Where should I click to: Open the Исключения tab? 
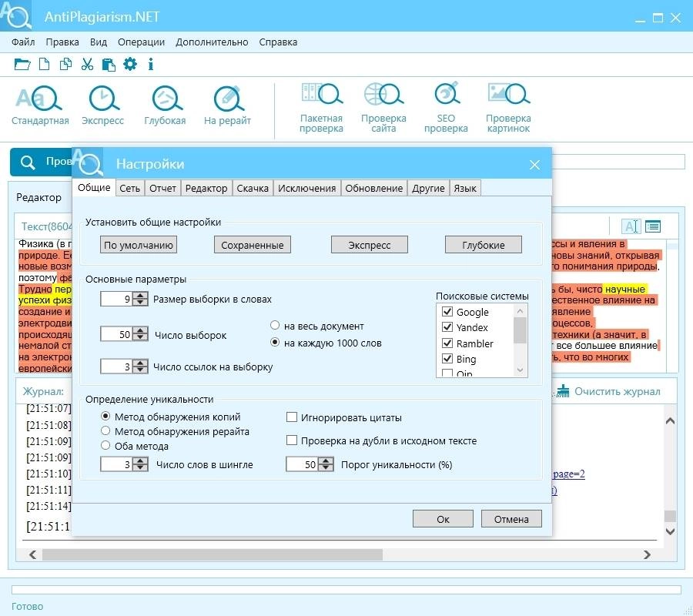306,188
